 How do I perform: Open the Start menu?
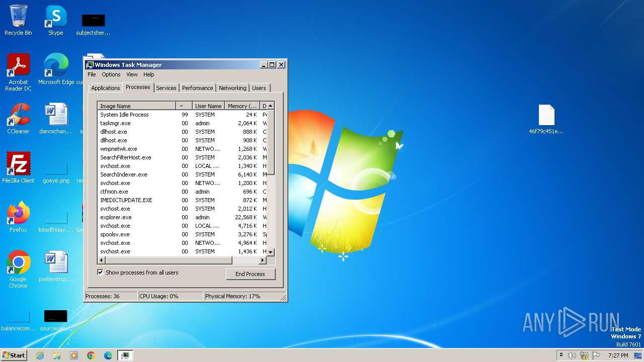[14, 355]
